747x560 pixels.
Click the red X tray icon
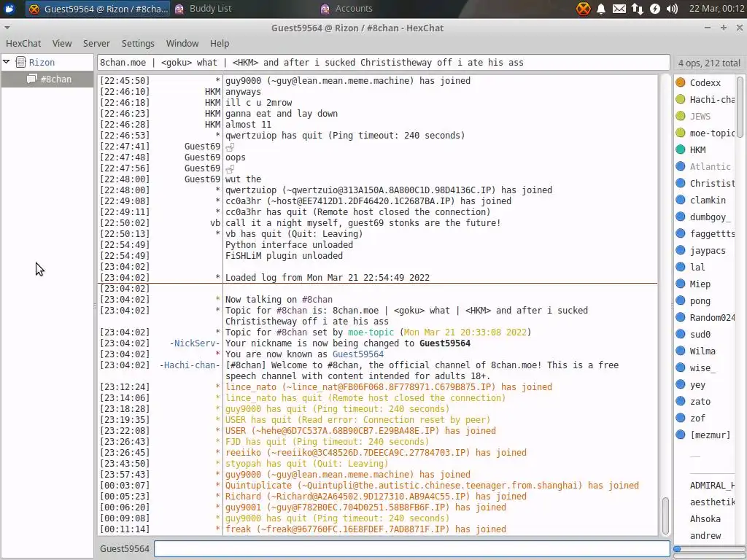(x=583, y=9)
